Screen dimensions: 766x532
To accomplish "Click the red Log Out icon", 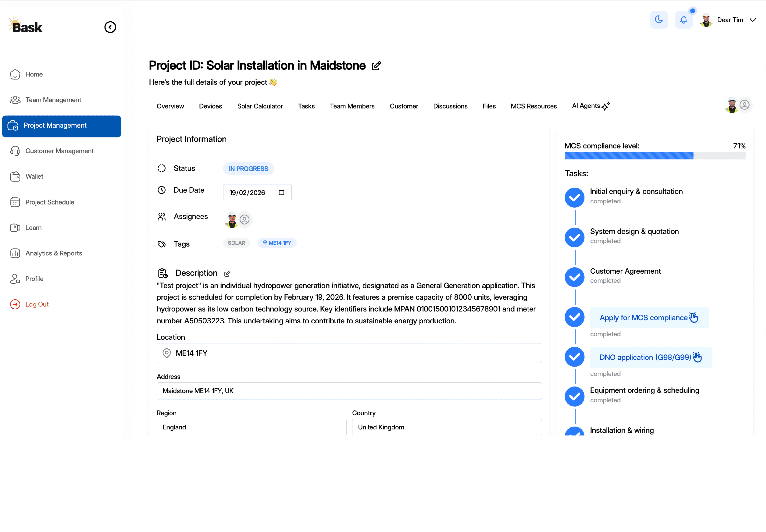I will click(15, 304).
